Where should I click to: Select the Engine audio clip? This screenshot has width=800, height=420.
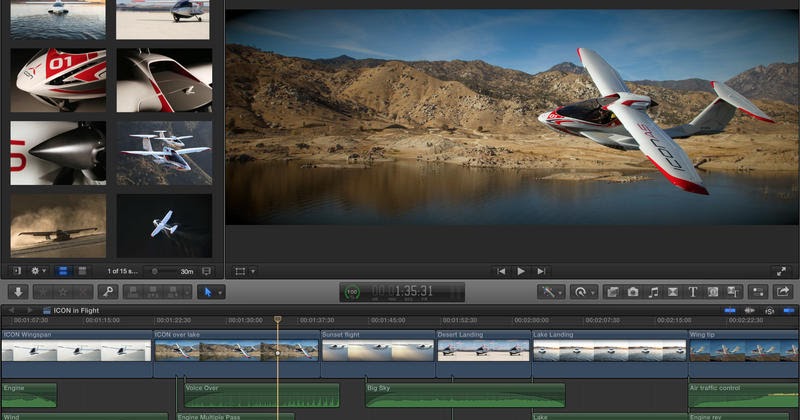coord(29,396)
